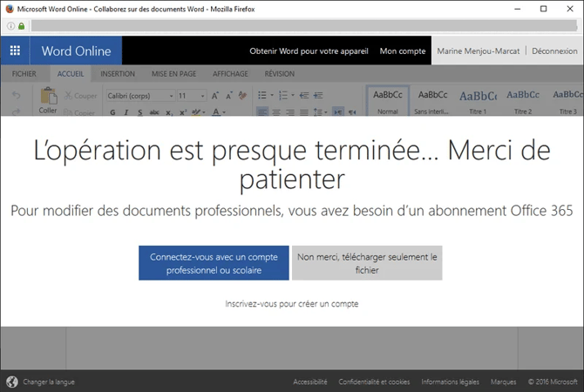The width and height of the screenshot is (584, 392).
Task: Increase font size with the large A icon
Action: pyautogui.click(x=215, y=96)
